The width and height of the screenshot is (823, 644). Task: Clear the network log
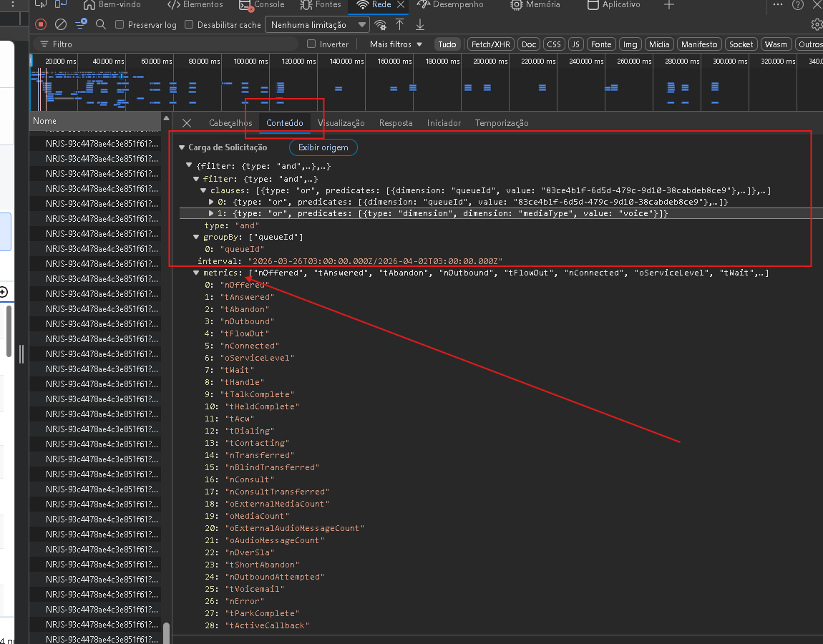pyautogui.click(x=61, y=24)
